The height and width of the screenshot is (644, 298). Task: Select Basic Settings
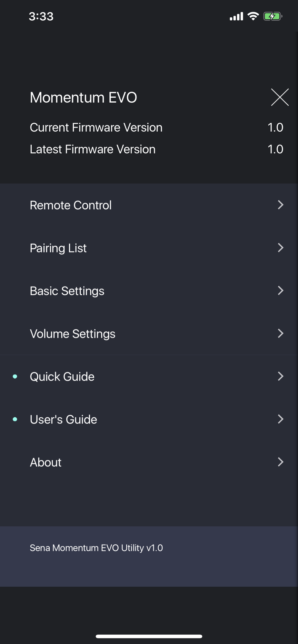tap(149, 291)
